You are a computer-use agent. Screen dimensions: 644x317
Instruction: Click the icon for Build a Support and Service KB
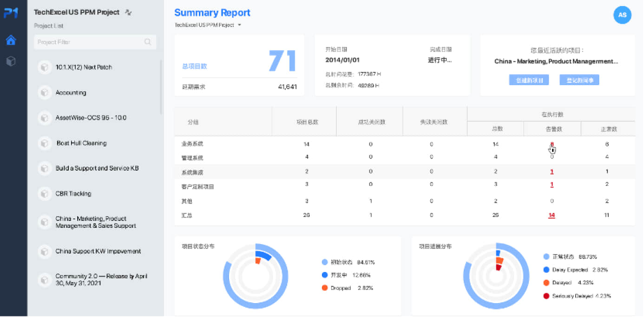pyautogui.click(x=44, y=168)
